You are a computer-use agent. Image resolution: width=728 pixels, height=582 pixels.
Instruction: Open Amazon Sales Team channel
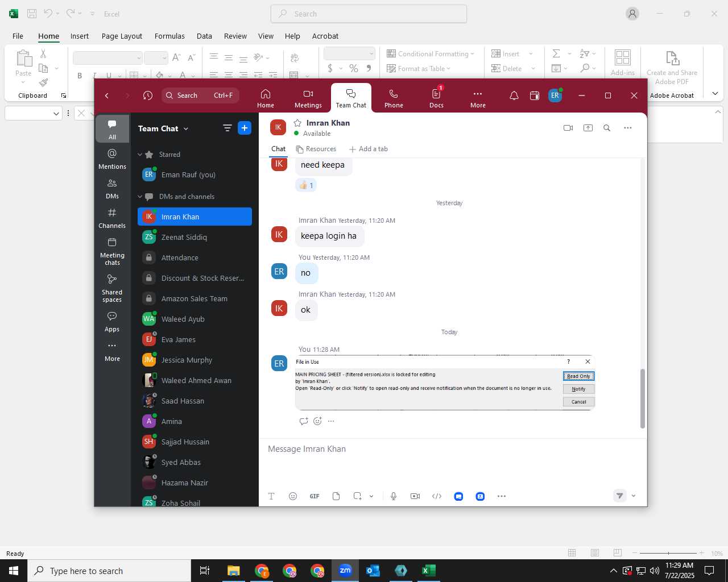[195, 298]
